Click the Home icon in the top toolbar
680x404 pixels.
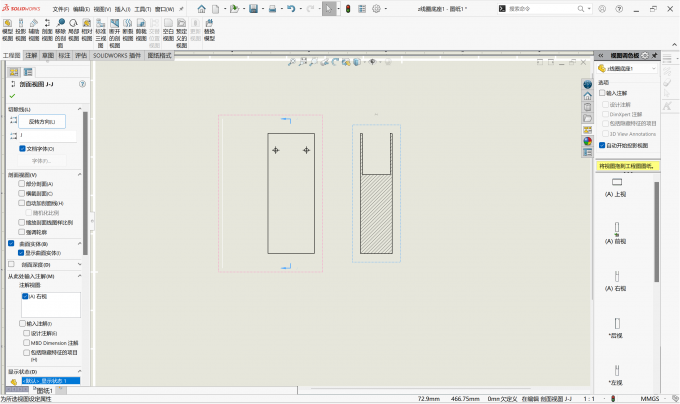pos(201,9)
